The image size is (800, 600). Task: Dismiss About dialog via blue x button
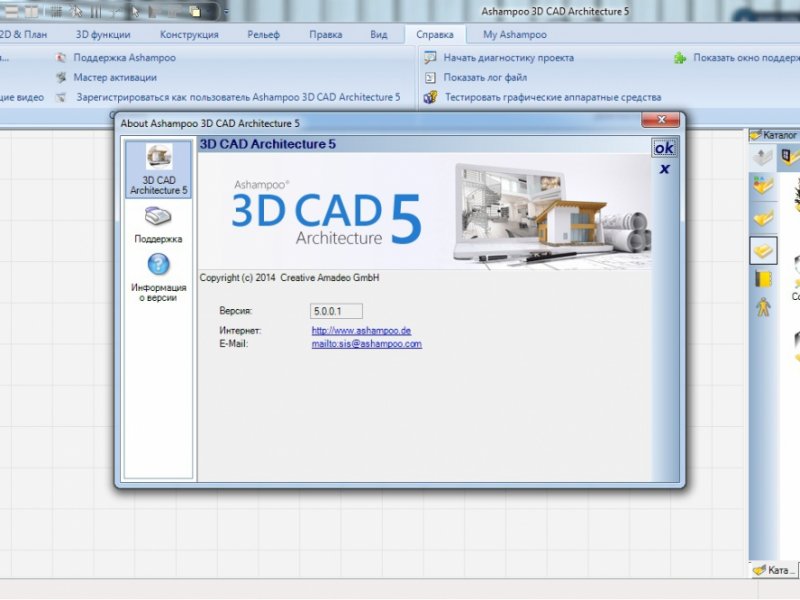coord(664,169)
